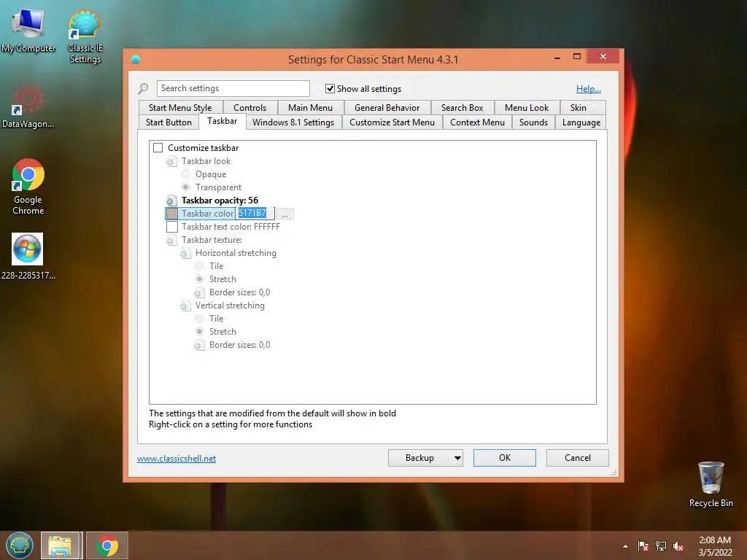The height and width of the screenshot is (560, 747).
Task: Open the www.classicshell.net link
Action: pyautogui.click(x=177, y=459)
